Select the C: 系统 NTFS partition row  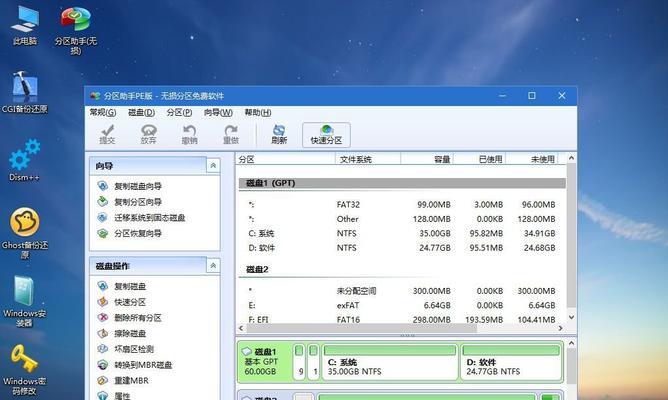[400, 233]
